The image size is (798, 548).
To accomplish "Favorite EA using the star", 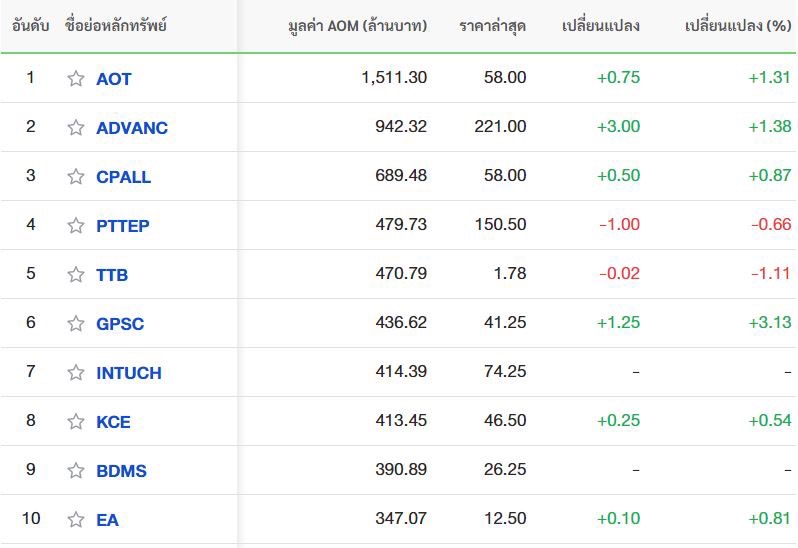I will (x=76, y=520).
